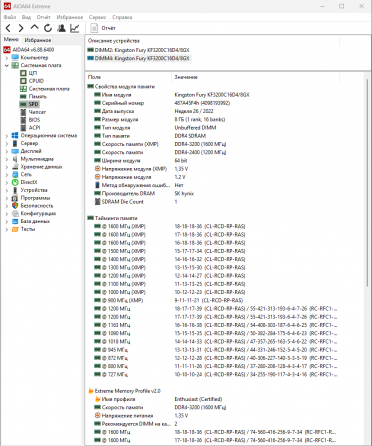Expand the Сервер node
Image resolution: width=372 pixels, height=446 pixels.
[x=7, y=143]
